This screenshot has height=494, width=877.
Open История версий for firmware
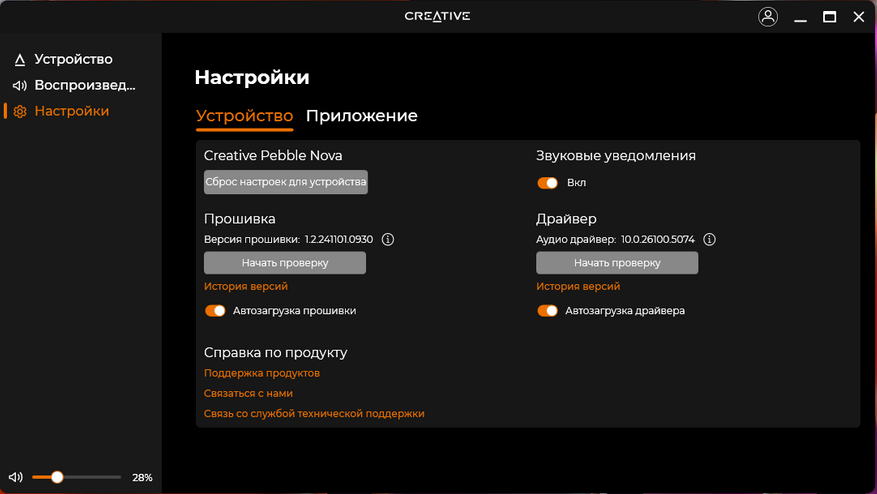pos(246,286)
